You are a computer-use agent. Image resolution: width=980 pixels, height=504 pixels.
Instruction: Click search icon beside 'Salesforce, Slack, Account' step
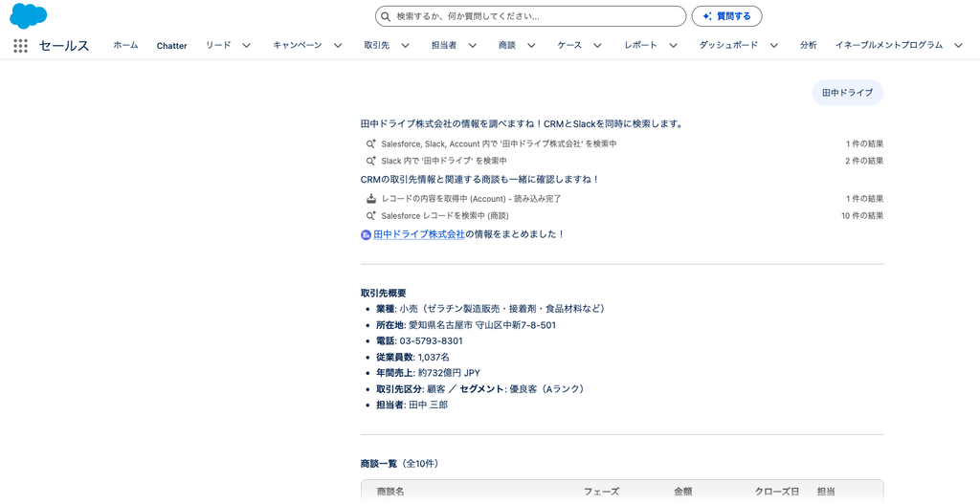370,143
